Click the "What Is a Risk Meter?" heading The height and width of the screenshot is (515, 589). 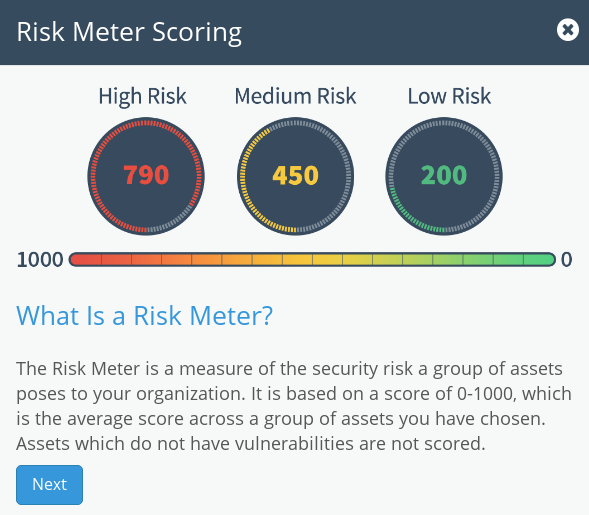click(144, 316)
